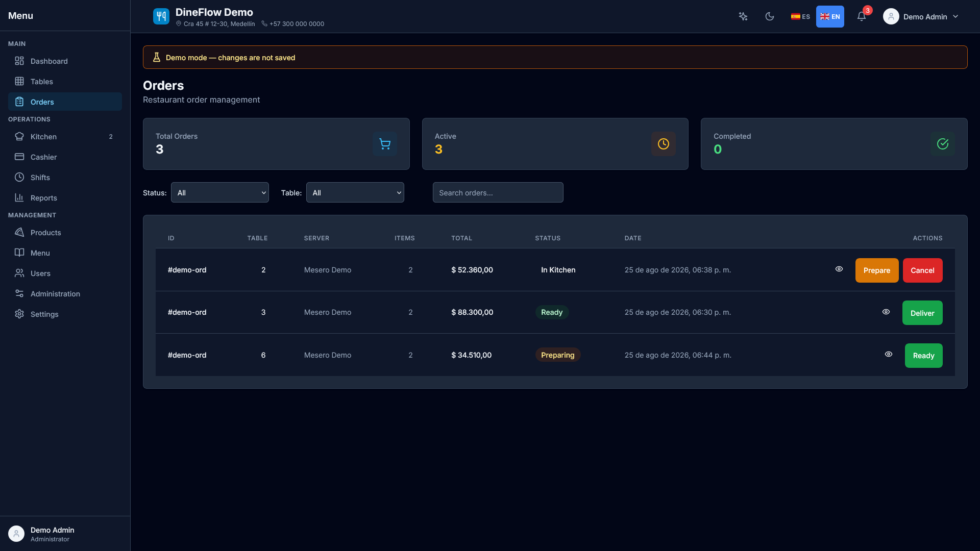Image resolution: width=980 pixels, height=551 pixels.
Task: Click the Users people icon
Action: [19, 273]
